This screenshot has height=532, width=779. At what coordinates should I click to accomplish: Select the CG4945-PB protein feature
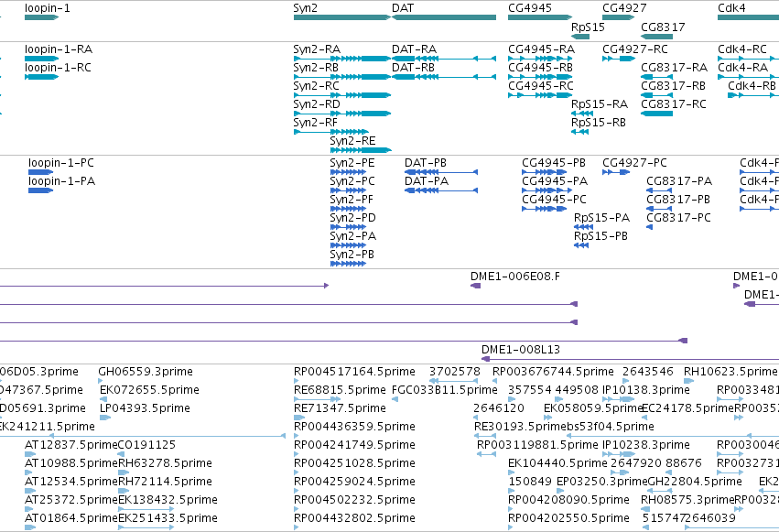[545, 172]
